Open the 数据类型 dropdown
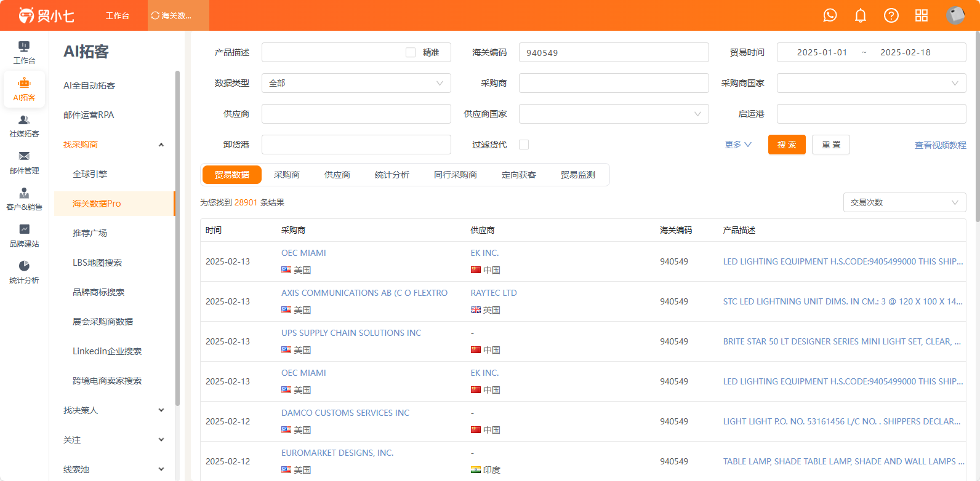Screen dimensions: 980x481 356,83
